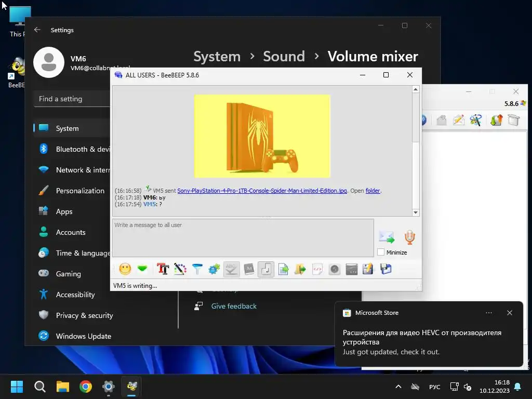532x399 pixels.
Task: Click the muted volume tray icon
Action: click(468, 387)
